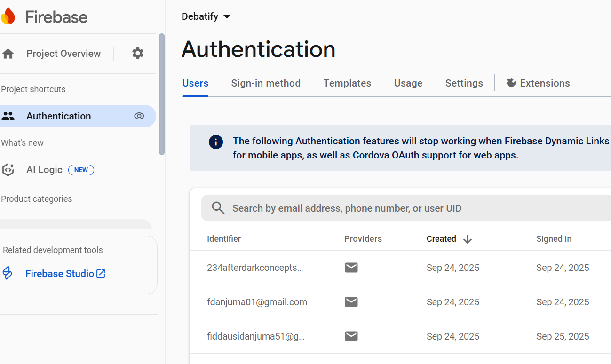Click the info icon in banner

pyautogui.click(x=216, y=142)
